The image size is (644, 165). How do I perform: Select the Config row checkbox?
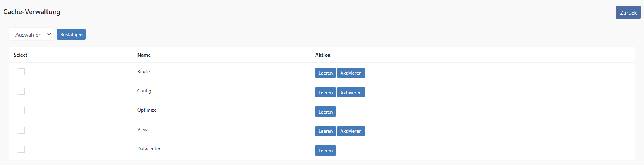point(21,91)
